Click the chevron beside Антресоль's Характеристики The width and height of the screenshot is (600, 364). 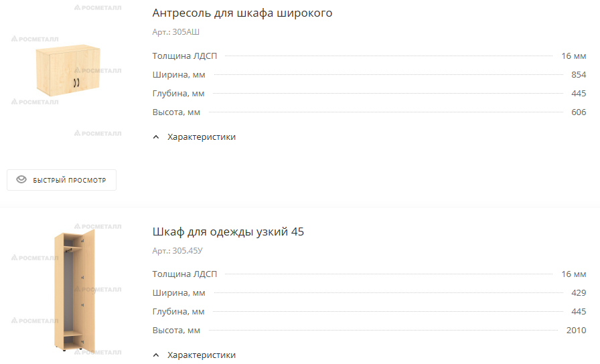tap(156, 137)
